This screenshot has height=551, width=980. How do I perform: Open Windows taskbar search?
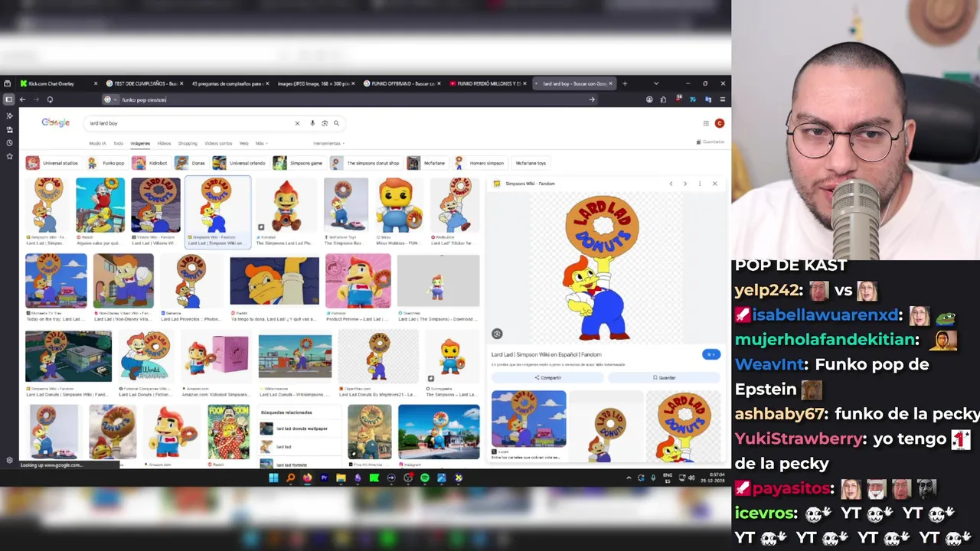(x=290, y=478)
